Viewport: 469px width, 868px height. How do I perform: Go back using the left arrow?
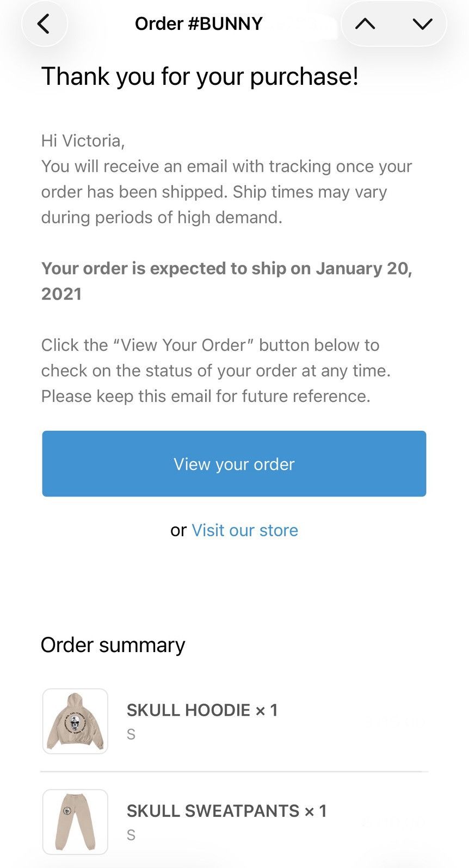44,24
